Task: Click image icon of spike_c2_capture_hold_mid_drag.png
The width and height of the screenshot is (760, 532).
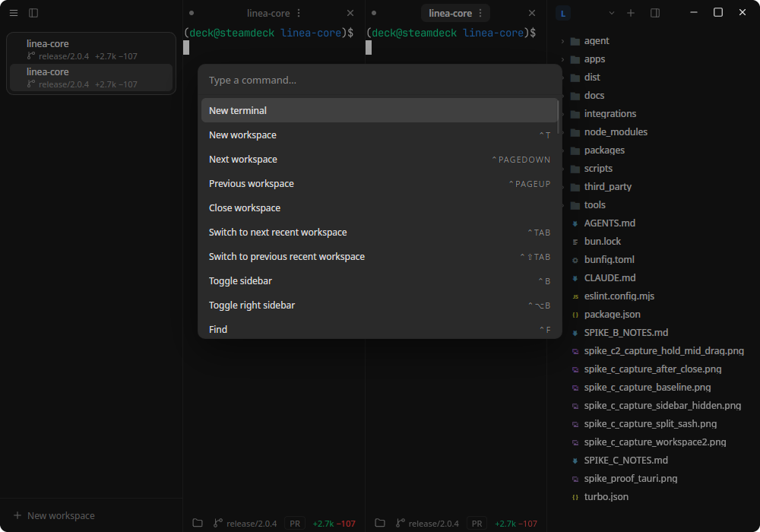Action: point(575,351)
